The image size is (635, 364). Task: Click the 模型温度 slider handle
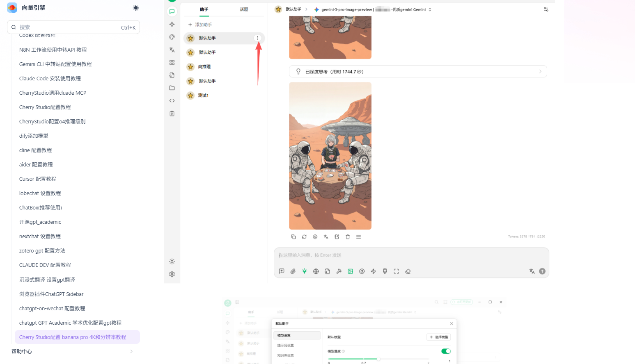[378, 359]
